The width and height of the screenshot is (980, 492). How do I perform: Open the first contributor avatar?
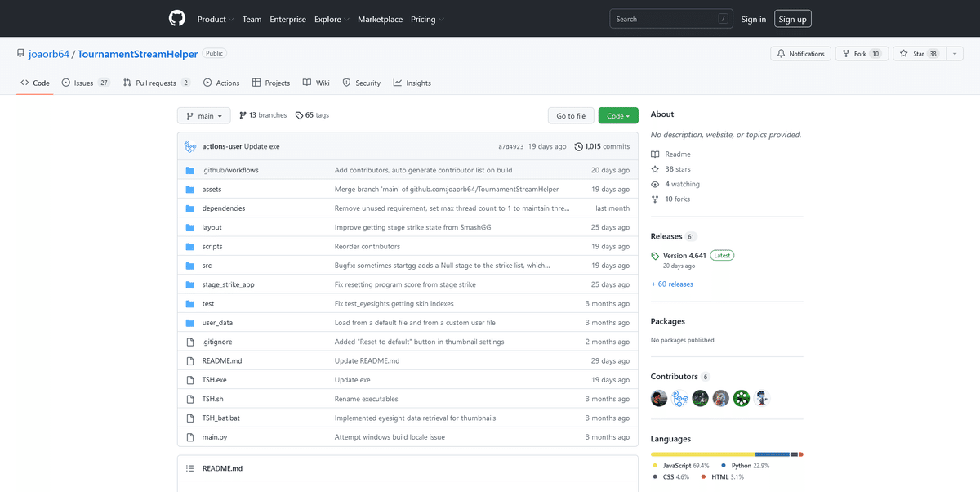tap(659, 398)
